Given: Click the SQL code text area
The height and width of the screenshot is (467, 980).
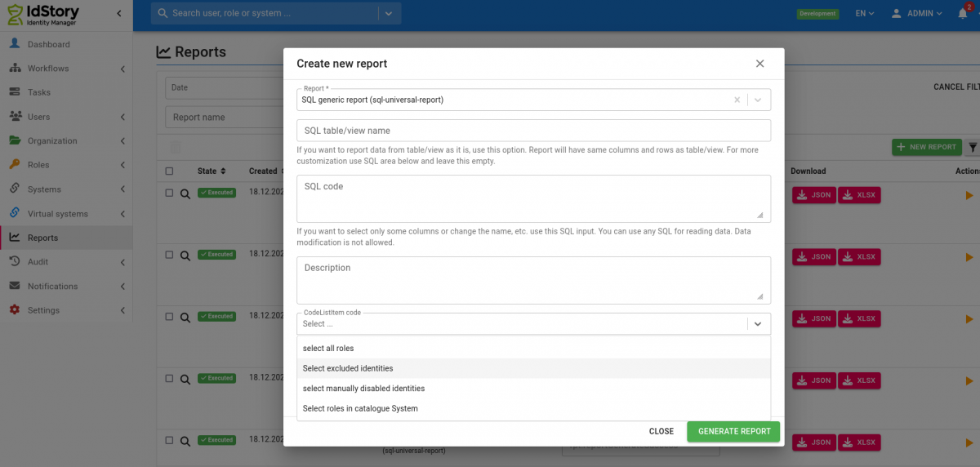Looking at the screenshot, I should (x=533, y=198).
